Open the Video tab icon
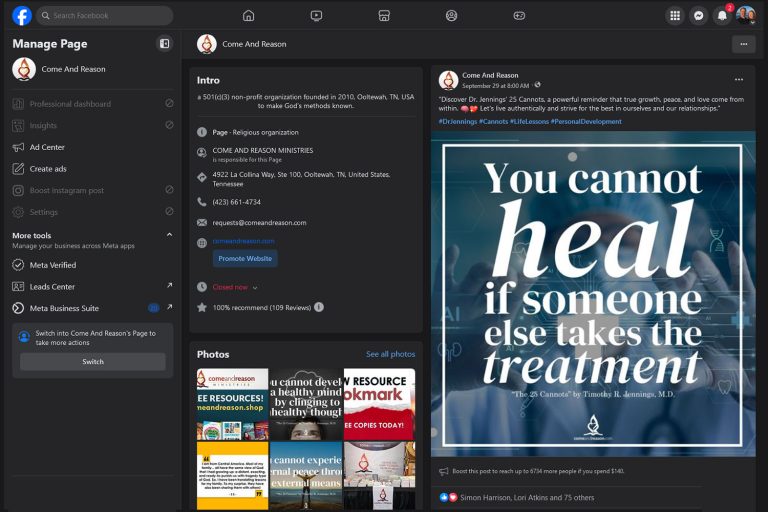 [x=316, y=16]
